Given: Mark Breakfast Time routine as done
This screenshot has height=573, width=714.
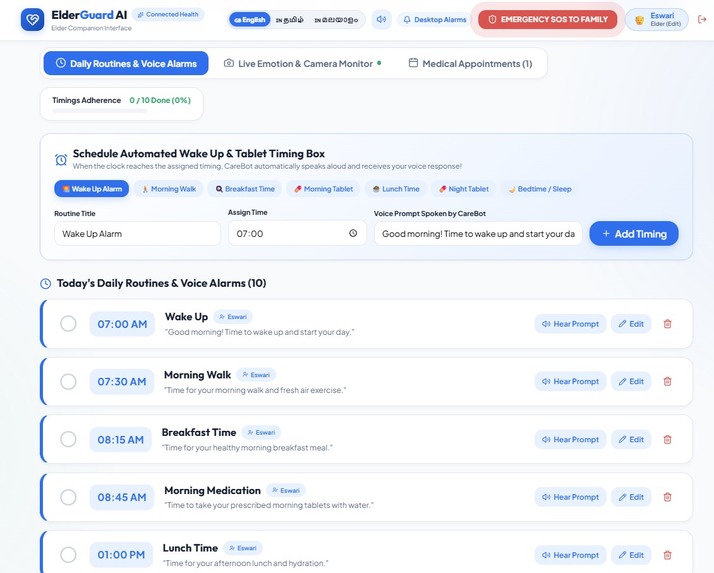Looking at the screenshot, I should point(68,440).
